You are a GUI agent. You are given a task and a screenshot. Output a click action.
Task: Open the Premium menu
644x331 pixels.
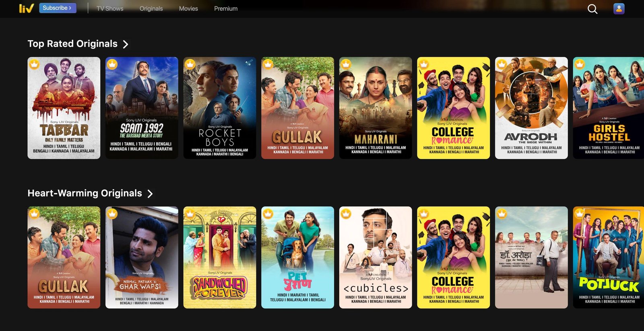pyautogui.click(x=226, y=8)
